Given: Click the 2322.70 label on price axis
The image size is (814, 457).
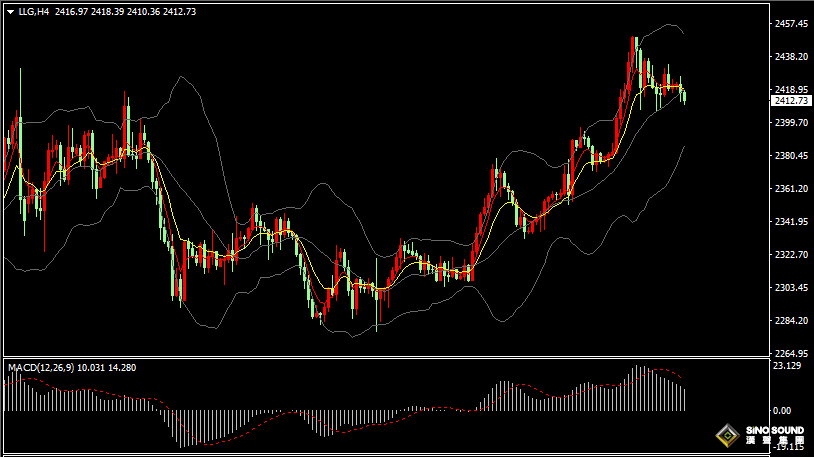Looking at the screenshot, I should (791, 255).
